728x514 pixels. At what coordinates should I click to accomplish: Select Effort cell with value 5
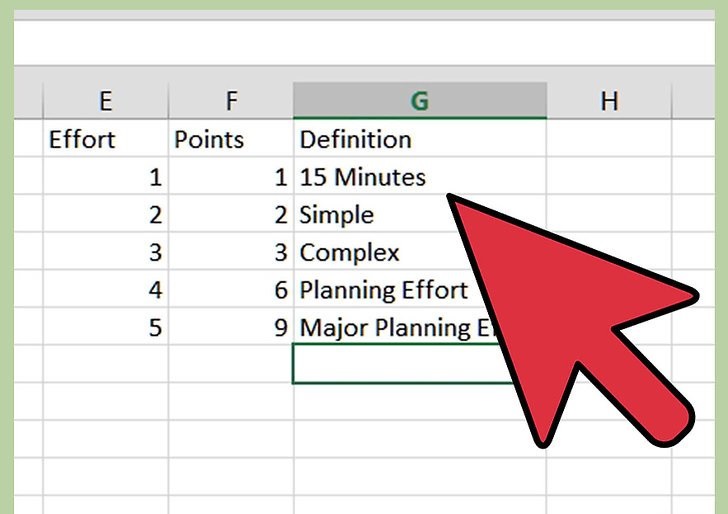pos(105,327)
